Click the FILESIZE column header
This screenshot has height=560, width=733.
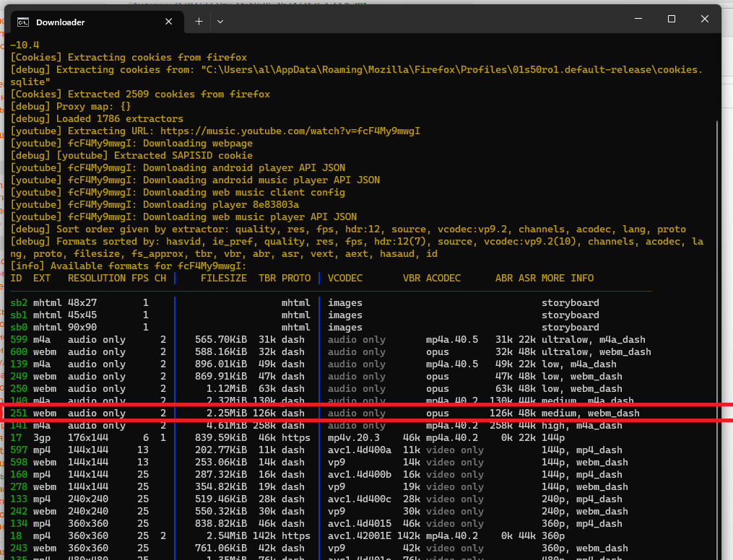click(223, 278)
